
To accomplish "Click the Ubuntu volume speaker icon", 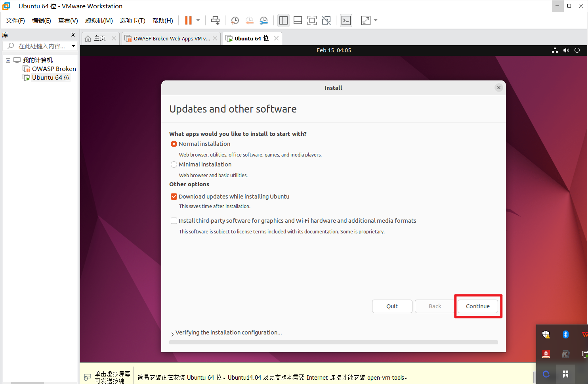I will pos(566,50).
